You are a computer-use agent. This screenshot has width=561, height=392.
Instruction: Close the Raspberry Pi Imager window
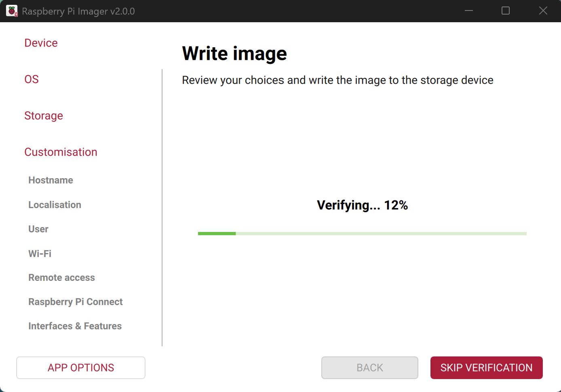(x=543, y=11)
